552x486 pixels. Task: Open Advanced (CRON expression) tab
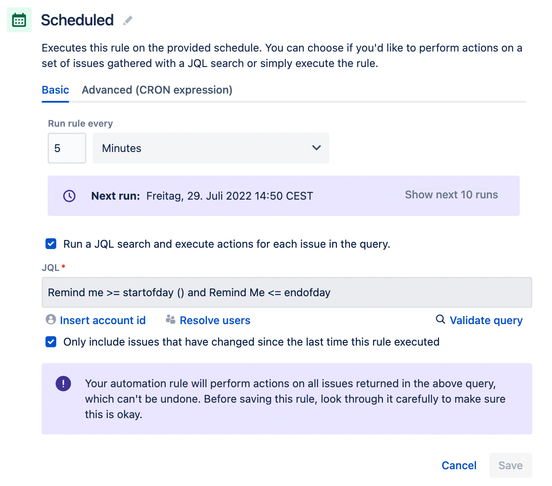pos(157,90)
